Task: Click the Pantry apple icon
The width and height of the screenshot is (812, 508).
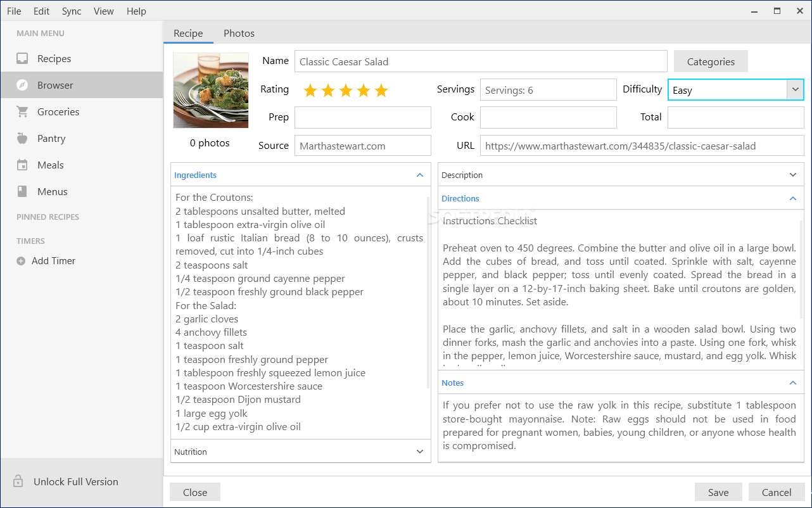Action: point(22,138)
